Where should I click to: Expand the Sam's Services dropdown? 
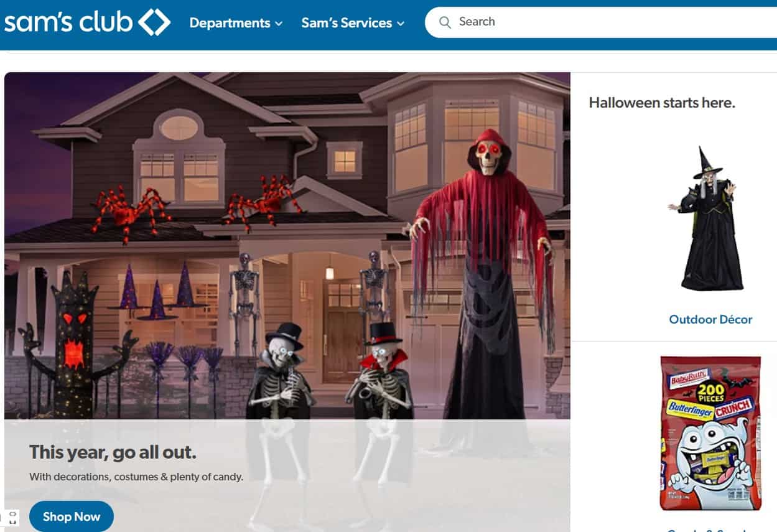point(353,23)
